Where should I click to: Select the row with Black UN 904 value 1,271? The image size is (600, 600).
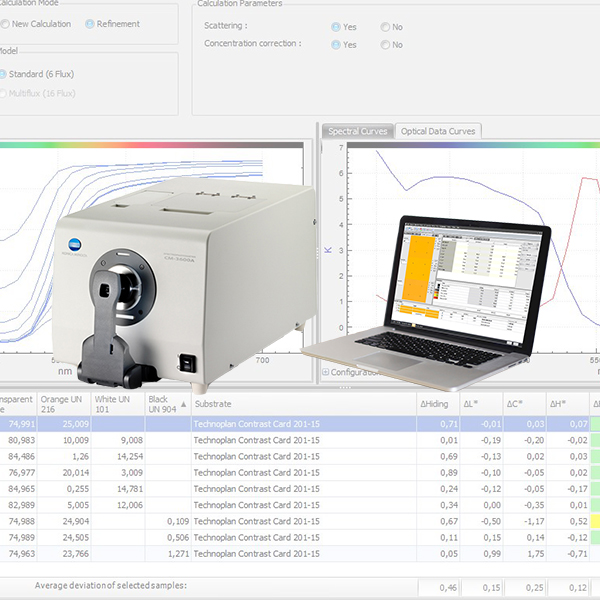300,551
